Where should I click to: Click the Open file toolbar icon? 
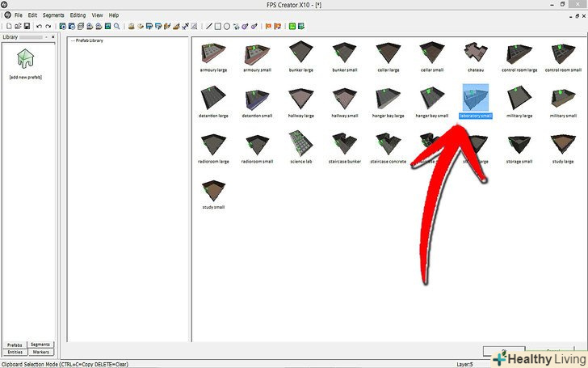click(18, 26)
